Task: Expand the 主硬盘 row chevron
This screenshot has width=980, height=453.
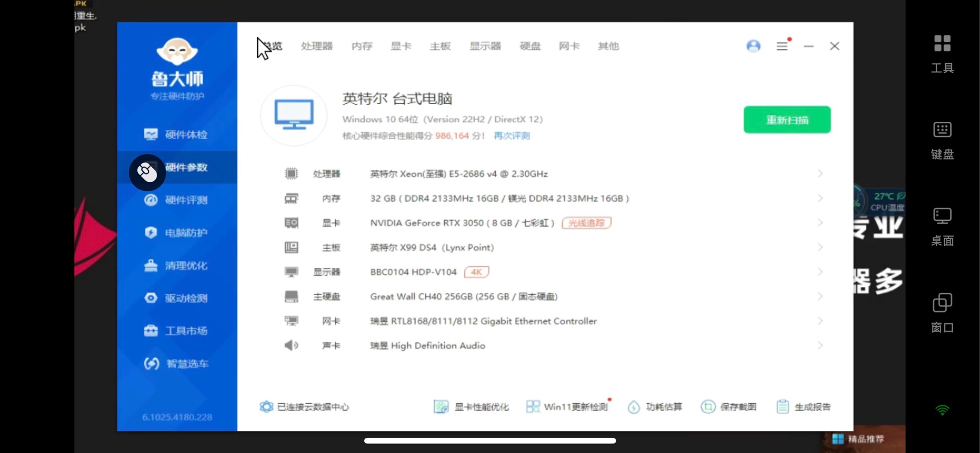Action: click(x=820, y=296)
